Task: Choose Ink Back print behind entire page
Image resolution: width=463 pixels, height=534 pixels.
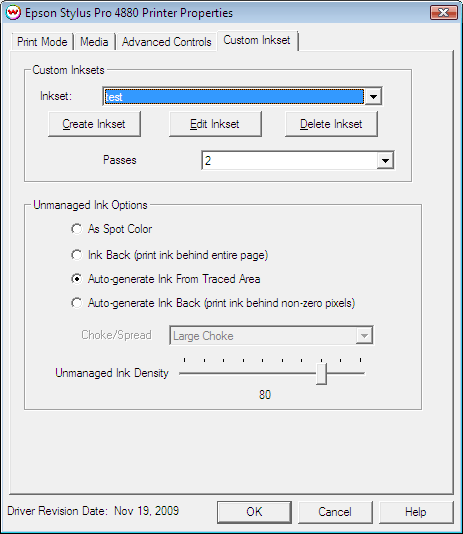Action: (77, 255)
